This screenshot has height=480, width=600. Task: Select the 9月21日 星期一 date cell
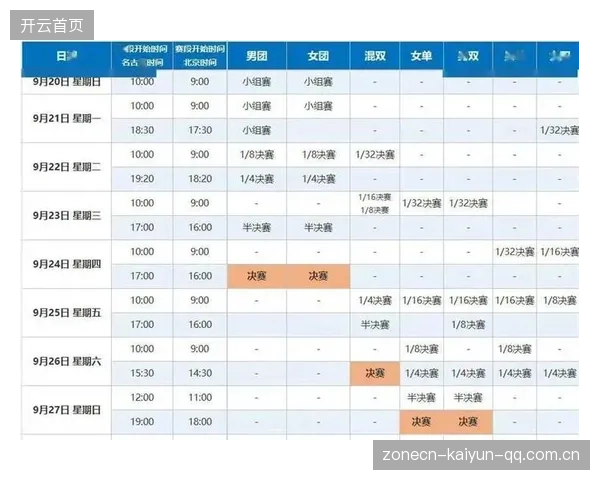click(67, 118)
